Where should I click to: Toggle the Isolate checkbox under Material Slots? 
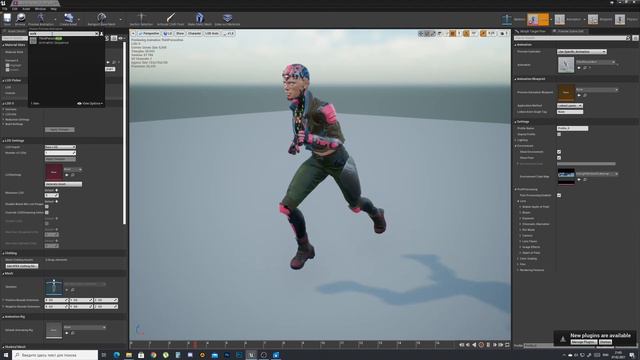tap(7, 70)
